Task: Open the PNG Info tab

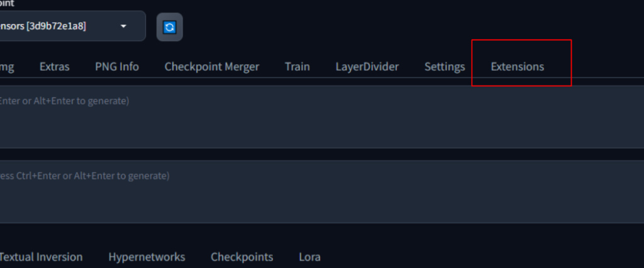Action: (117, 67)
